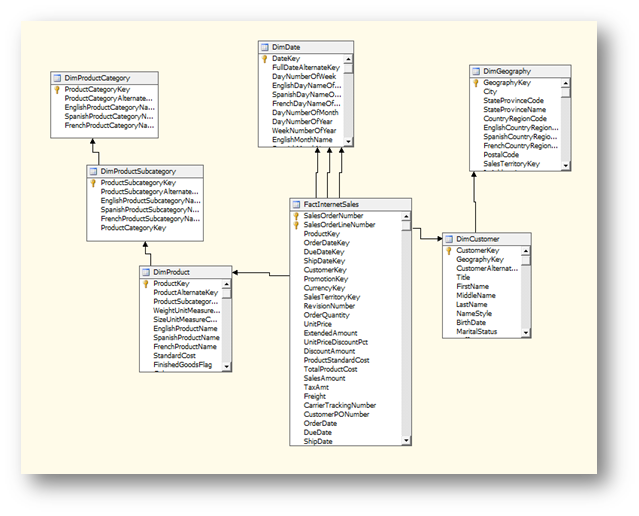Viewport: 639px width, 516px height.
Task: Click the DimGeography table icon
Action: (x=476, y=71)
